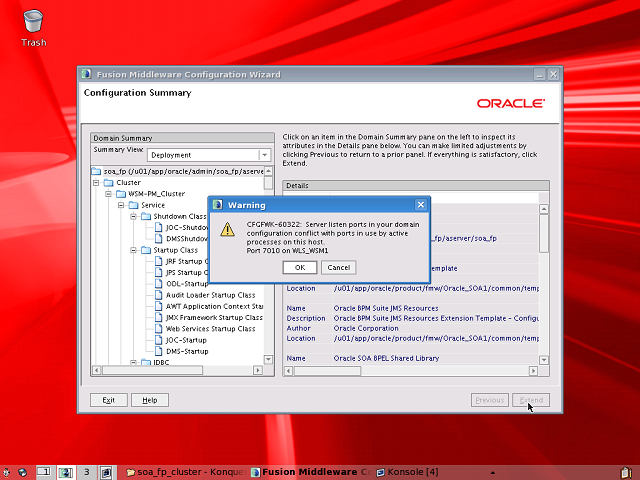Click the DMSShutdown file icon
640x480 pixels.
158,239
